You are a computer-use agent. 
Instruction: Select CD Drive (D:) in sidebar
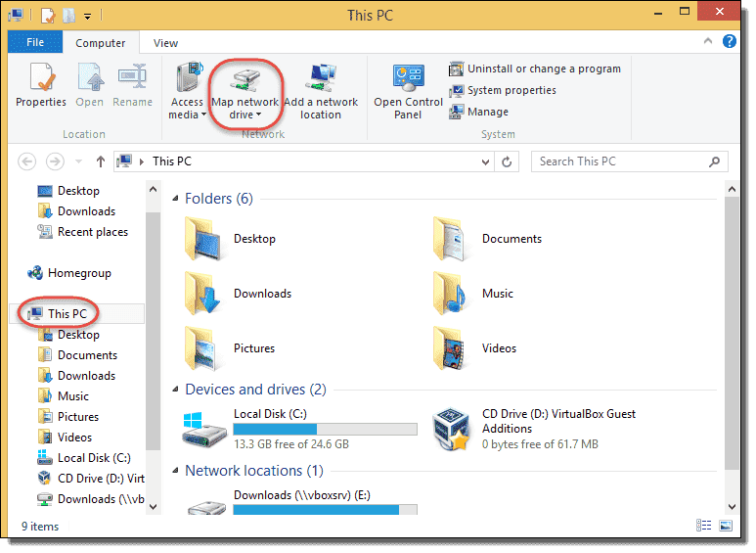(91, 479)
